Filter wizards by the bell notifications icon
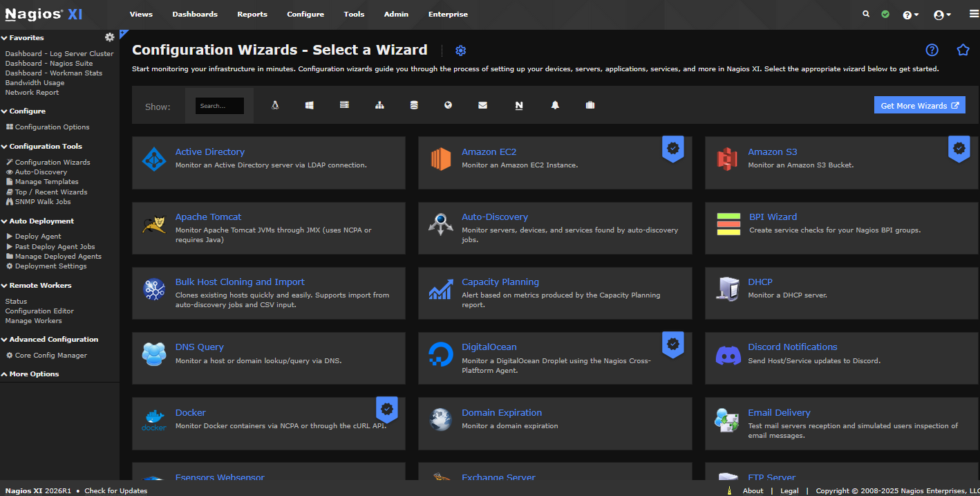 pos(556,105)
